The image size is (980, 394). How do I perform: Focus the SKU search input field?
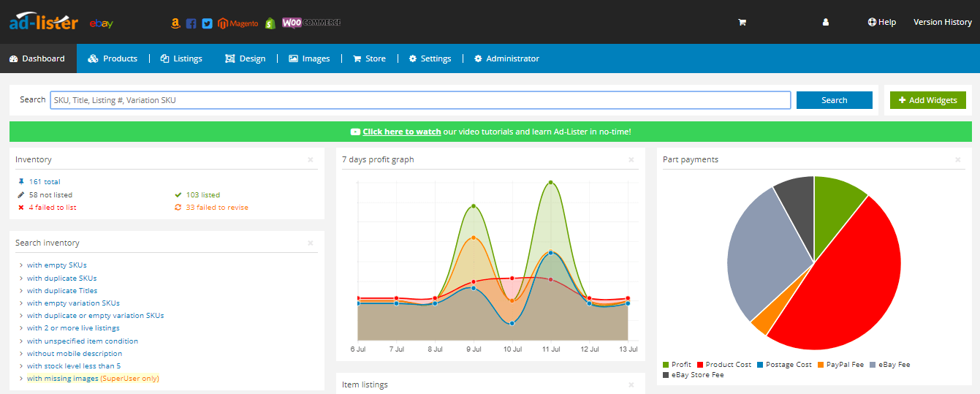tap(420, 100)
